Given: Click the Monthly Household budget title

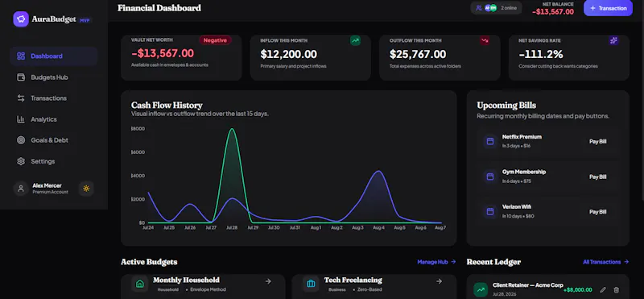Looking at the screenshot, I should tap(186, 280).
